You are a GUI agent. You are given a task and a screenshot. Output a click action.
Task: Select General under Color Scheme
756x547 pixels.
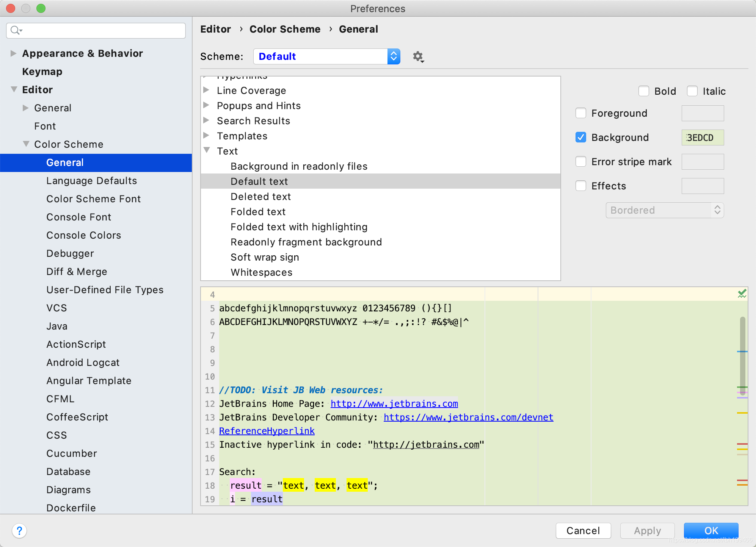coord(64,163)
